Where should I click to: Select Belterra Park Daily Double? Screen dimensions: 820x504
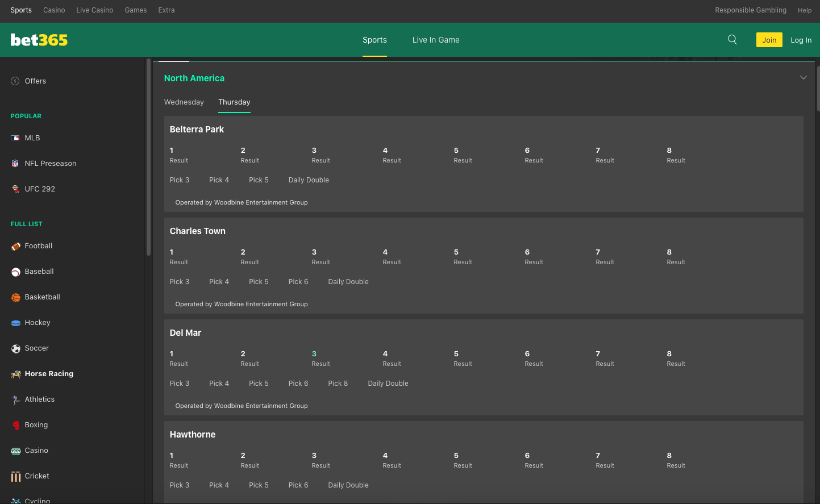pos(309,180)
